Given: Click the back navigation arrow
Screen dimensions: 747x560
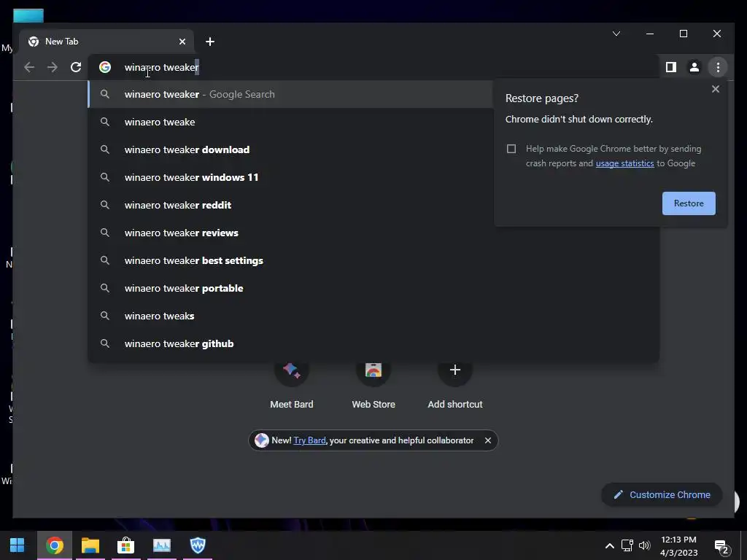Looking at the screenshot, I should (29, 67).
